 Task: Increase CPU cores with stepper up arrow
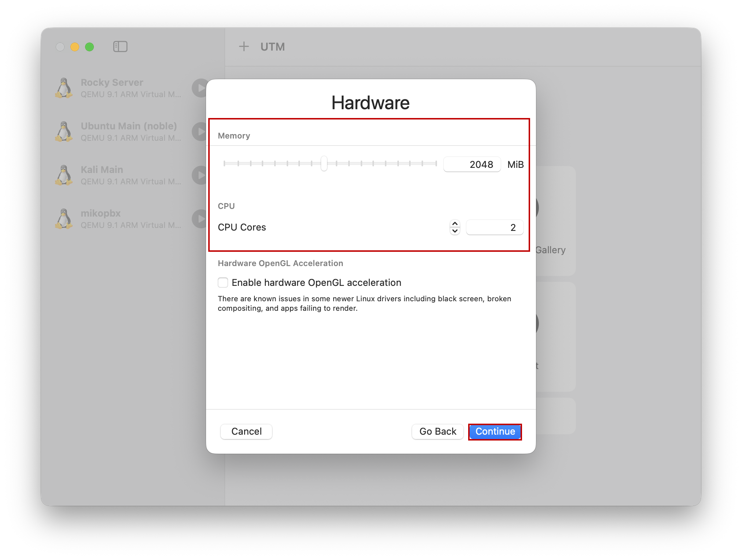(455, 224)
